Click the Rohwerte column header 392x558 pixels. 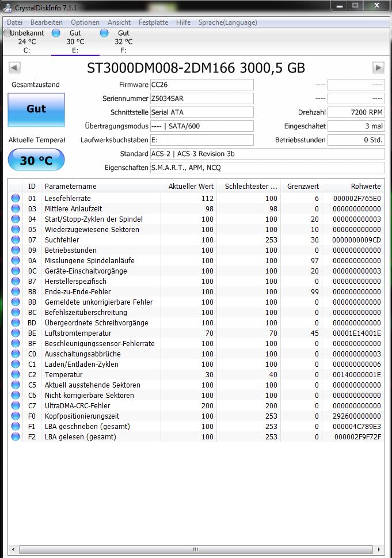click(x=353, y=186)
